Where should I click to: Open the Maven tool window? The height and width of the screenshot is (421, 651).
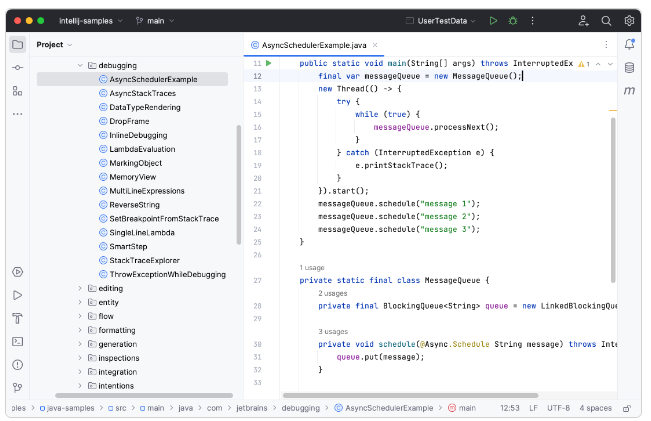point(629,91)
